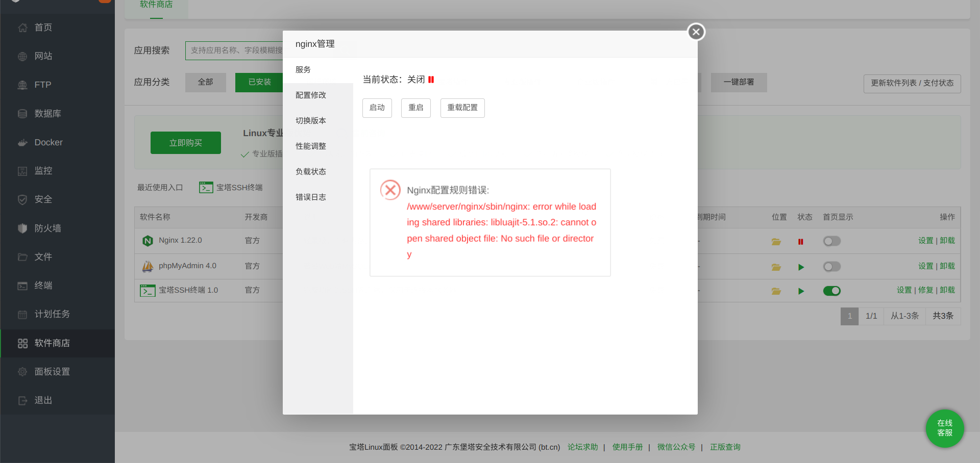The image size is (980, 463).
Task: Select the 负载状态 tab
Action: [318, 172]
